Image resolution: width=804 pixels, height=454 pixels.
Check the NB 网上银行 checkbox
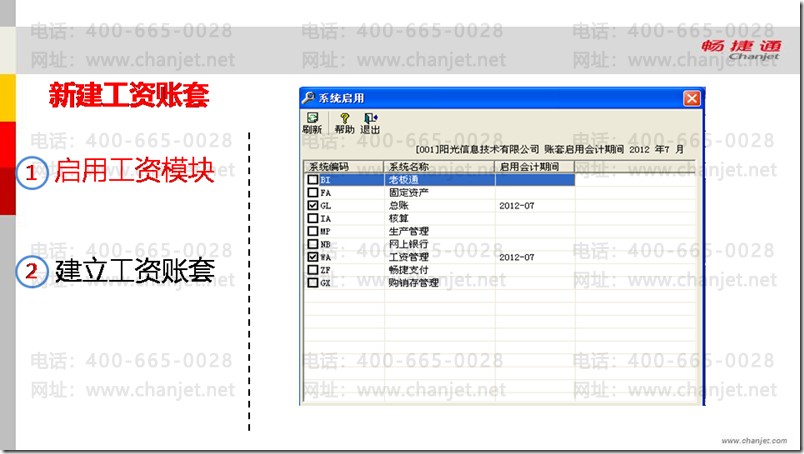point(313,244)
